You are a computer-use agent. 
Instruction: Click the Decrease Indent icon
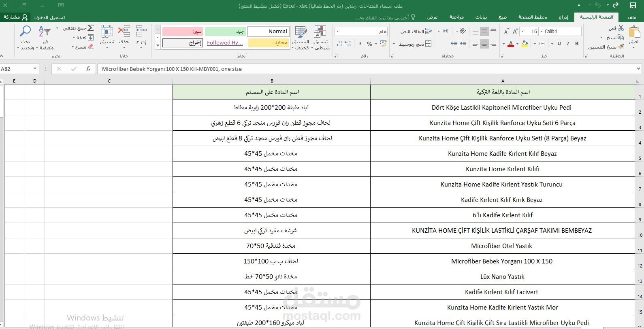pos(463,44)
